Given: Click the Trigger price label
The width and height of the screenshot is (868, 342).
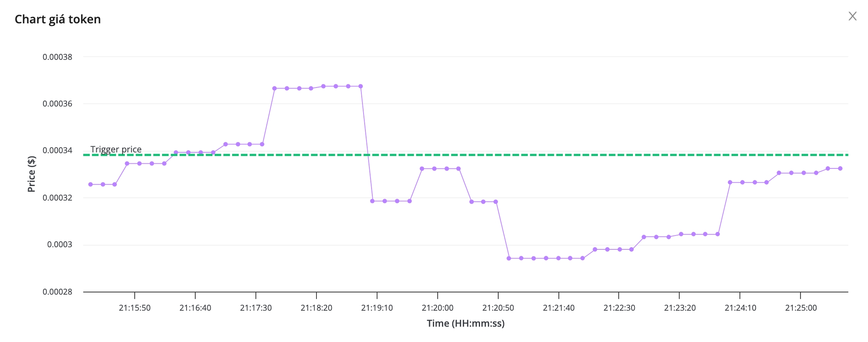Looking at the screenshot, I should point(116,149).
